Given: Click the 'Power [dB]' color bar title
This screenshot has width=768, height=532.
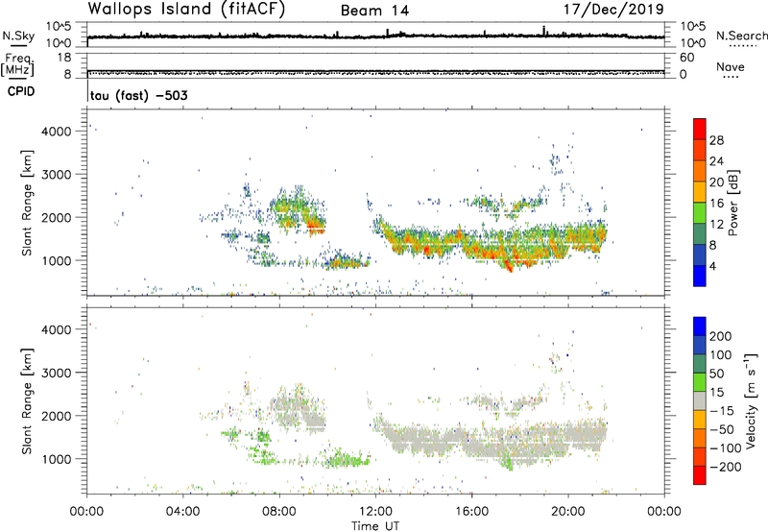Looking at the screenshot, I should pos(732,203).
